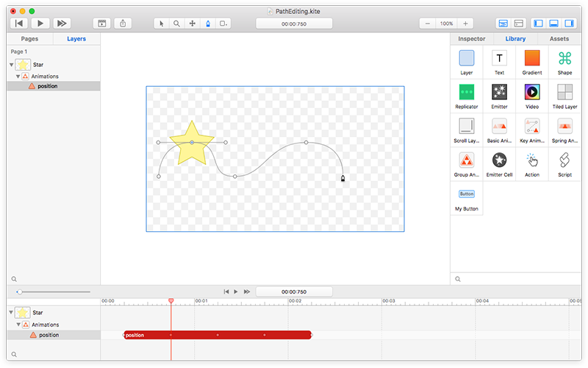Open the presentation preview window icon
The image size is (588, 368).
click(x=102, y=24)
